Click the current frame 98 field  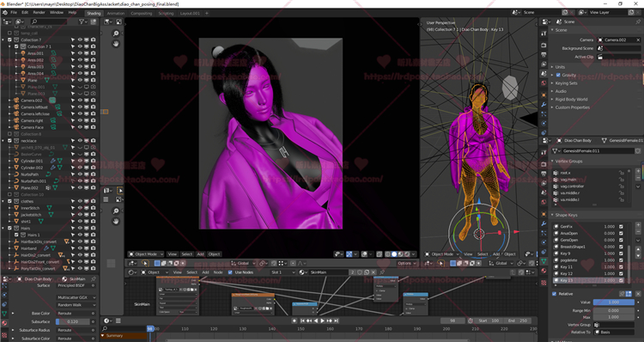453,321
